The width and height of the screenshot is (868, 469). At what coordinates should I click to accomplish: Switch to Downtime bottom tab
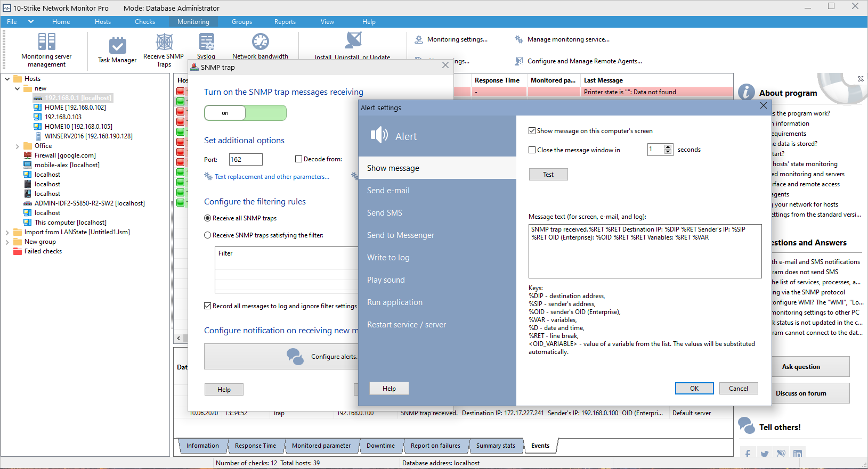click(381, 446)
